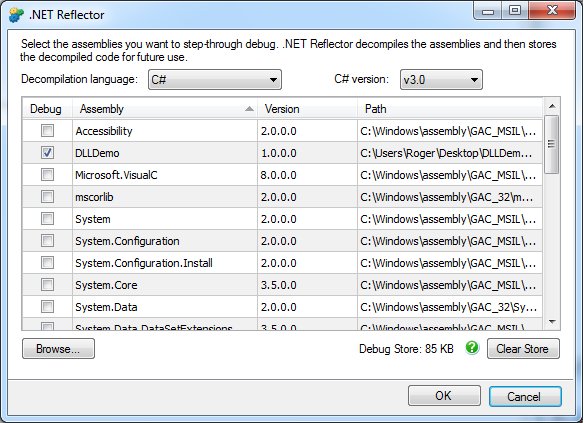584x423 pixels.
Task: Click version 3.5.0.0 of System.Core
Action: (x=279, y=285)
